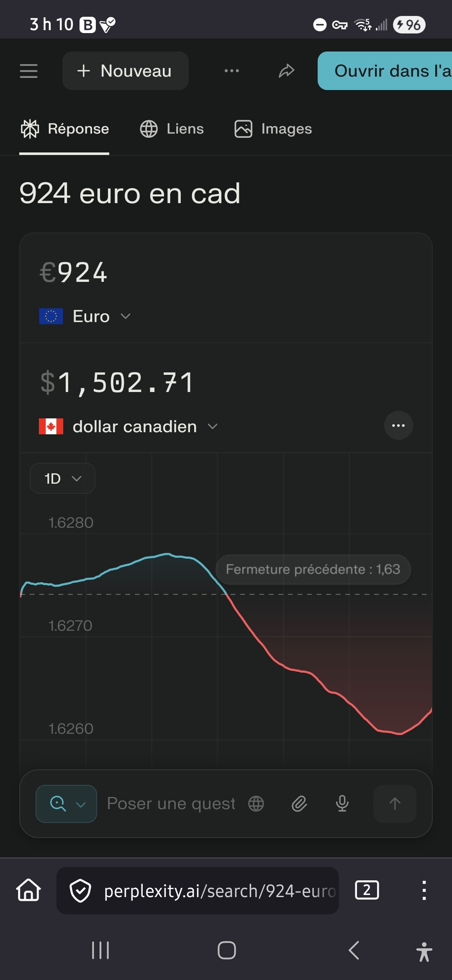Open the 1D chart range dropdown

62,478
